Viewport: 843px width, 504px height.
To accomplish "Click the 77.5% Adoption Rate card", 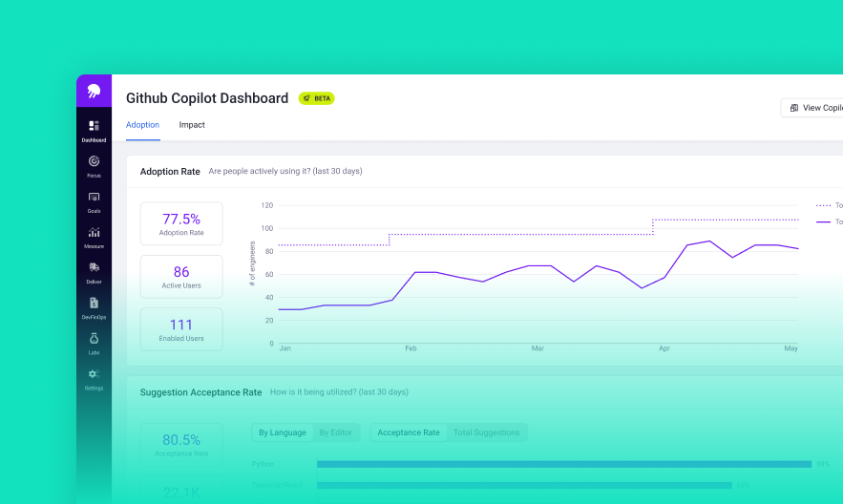I will 181,223.
